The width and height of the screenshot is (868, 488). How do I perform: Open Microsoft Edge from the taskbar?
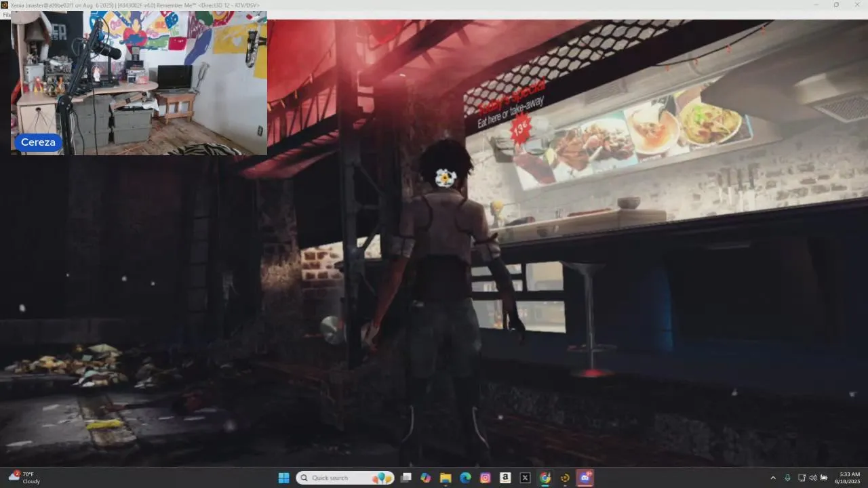point(465,478)
